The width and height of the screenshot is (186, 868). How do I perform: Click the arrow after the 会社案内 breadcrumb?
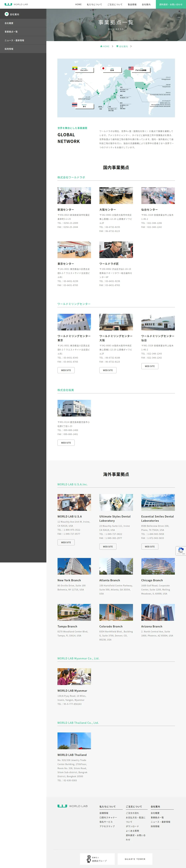131,46
